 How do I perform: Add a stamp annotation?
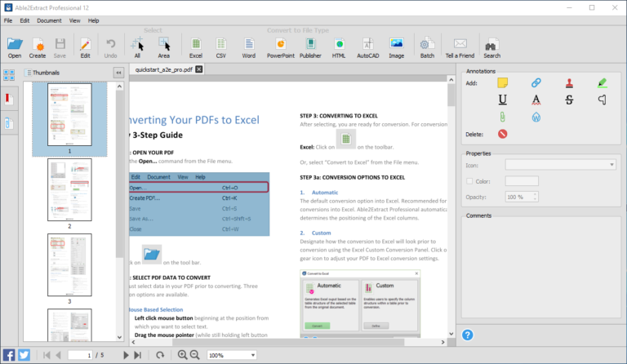tap(569, 82)
